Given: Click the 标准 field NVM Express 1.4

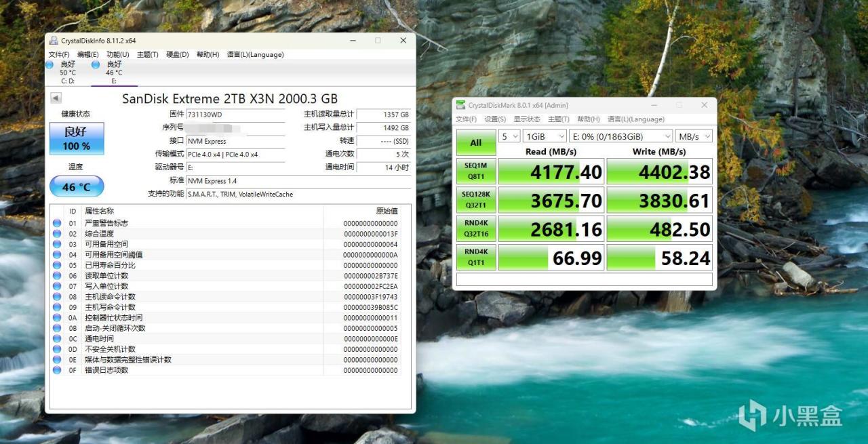Looking at the screenshot, I should pyautogui.click(x=298, y=181).
